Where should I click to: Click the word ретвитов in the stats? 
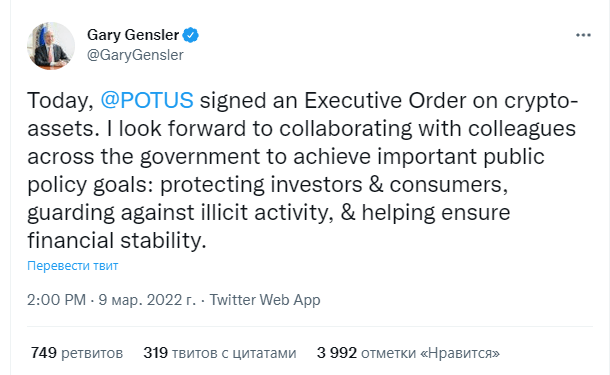(x=92, y=354)
